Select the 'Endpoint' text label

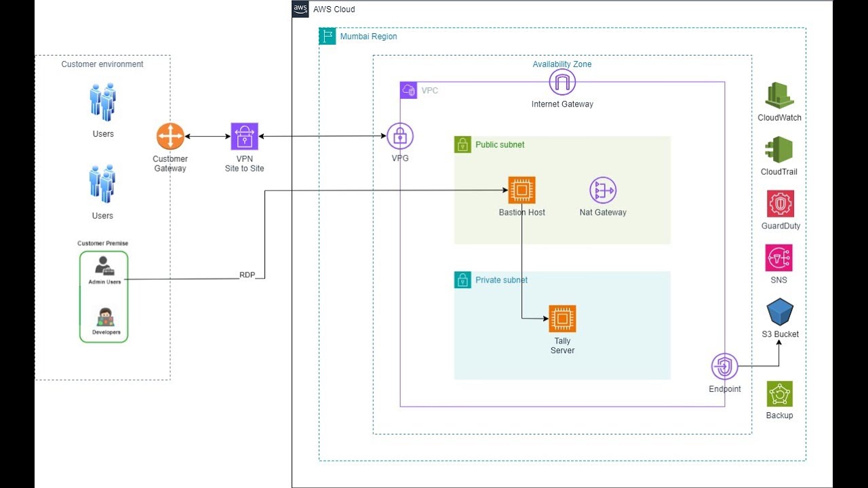pos(725,389)
